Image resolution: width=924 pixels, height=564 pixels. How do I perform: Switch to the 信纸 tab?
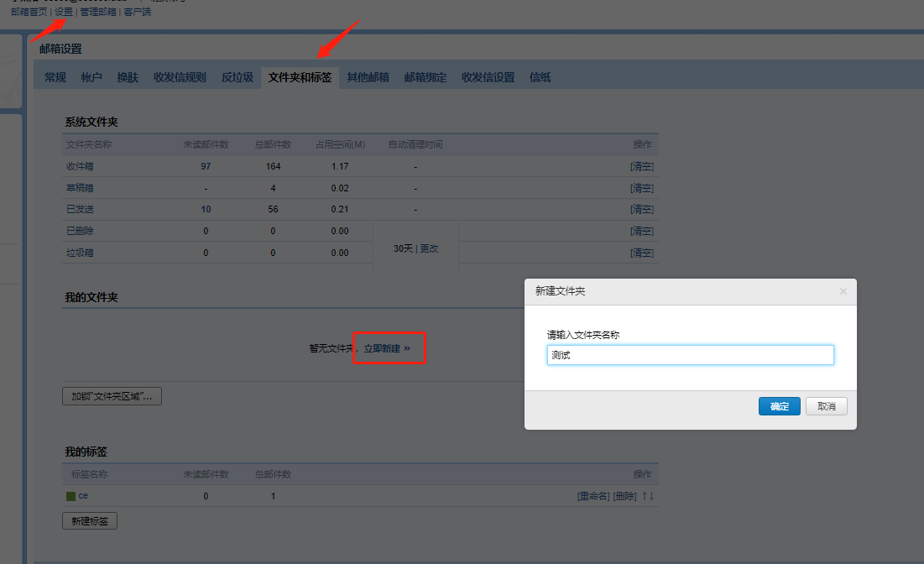[540, 77]
